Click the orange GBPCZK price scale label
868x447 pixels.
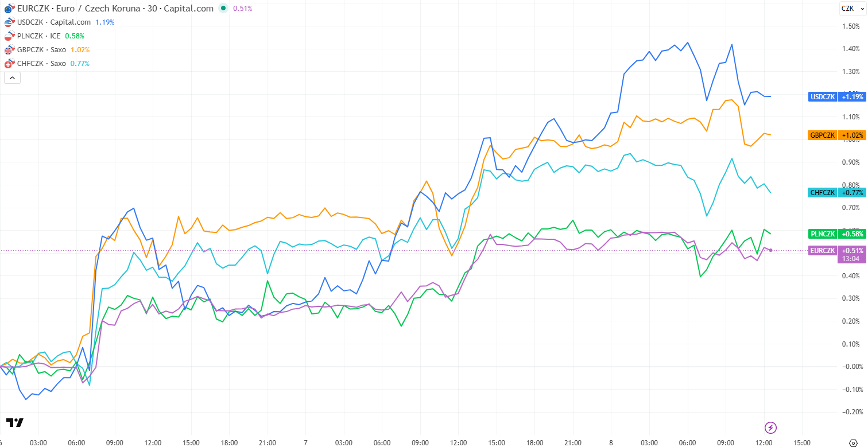point(823,135)
